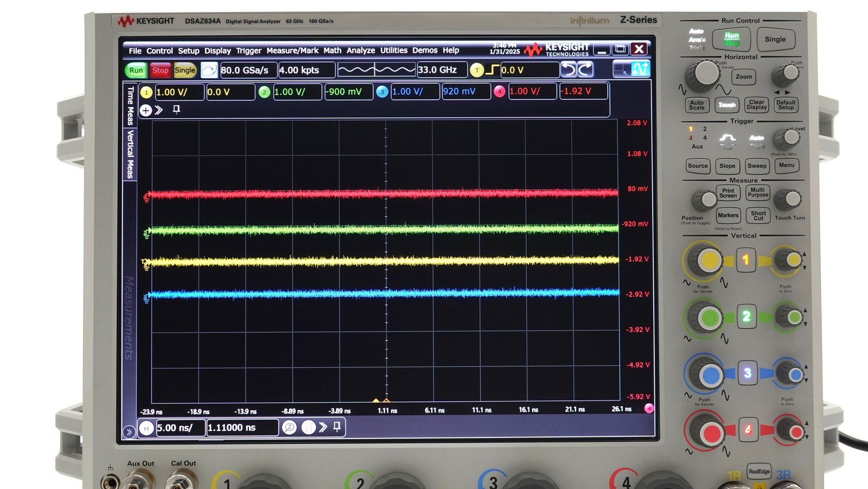Viewport: 868px width, 489px height.
Task: Open the Time Meas side tab
Action: coord(130,105)
